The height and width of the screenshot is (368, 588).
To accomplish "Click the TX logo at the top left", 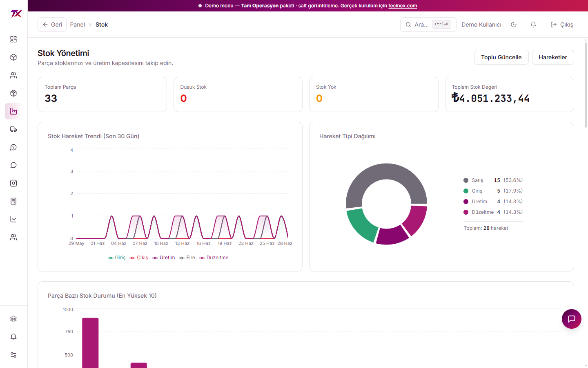I will point(16,13).
